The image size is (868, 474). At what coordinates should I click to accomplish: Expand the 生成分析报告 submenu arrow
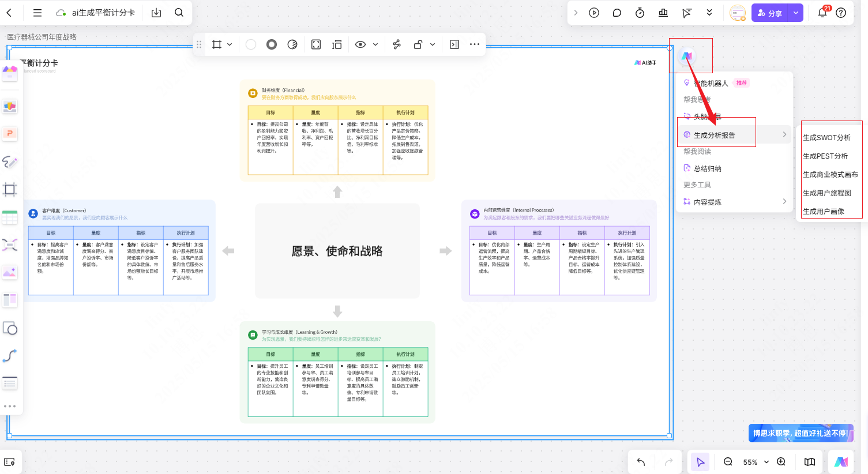tap(784, 134)
